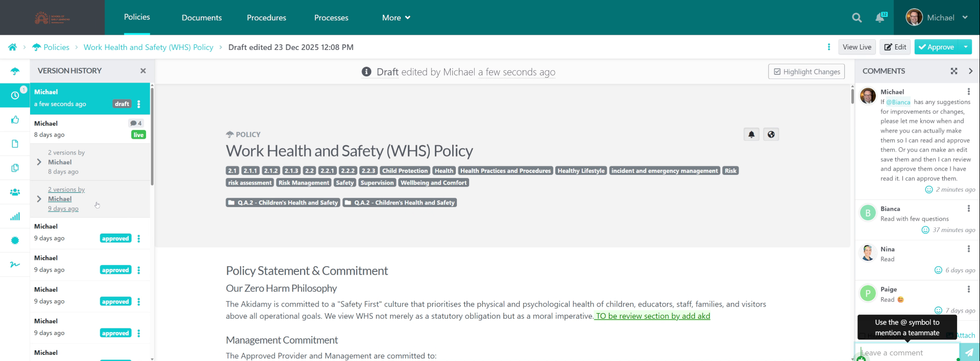The width and height of the screenshot is (980, 361).
Task: Open the notifications bell in header
Action: 880,18
